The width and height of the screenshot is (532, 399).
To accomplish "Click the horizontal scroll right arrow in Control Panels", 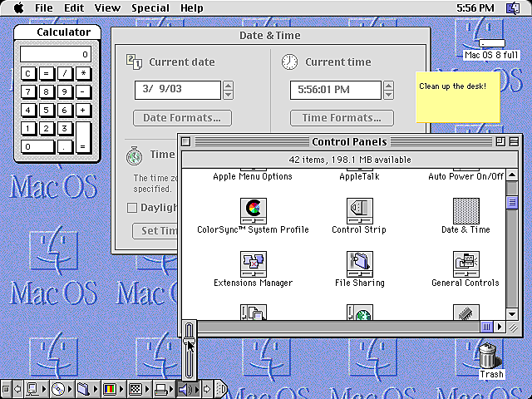I will point(500,327).
